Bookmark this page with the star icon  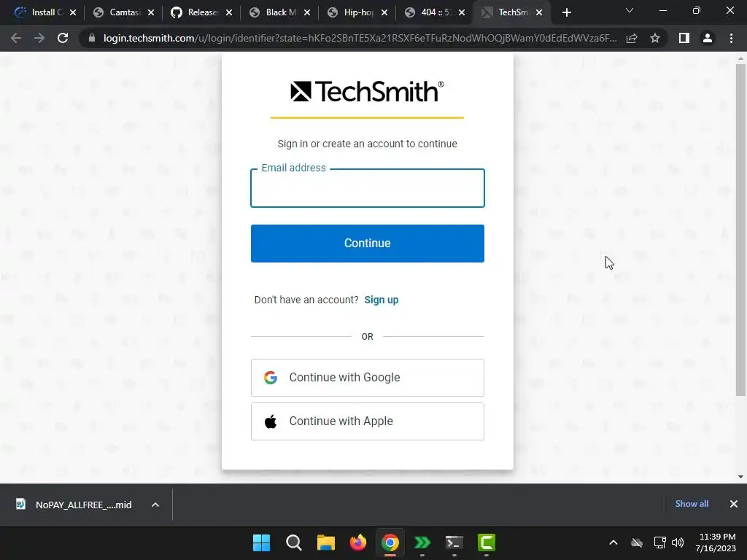(655, 38)
